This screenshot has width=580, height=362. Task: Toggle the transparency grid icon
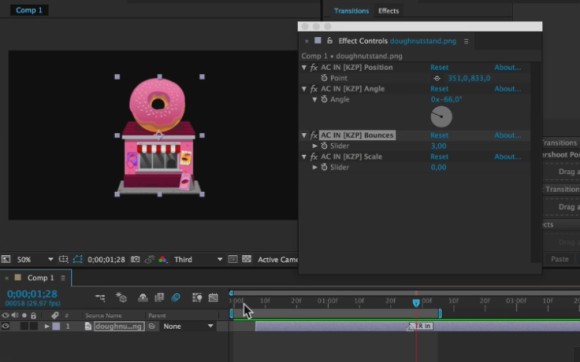coord(247,259)
